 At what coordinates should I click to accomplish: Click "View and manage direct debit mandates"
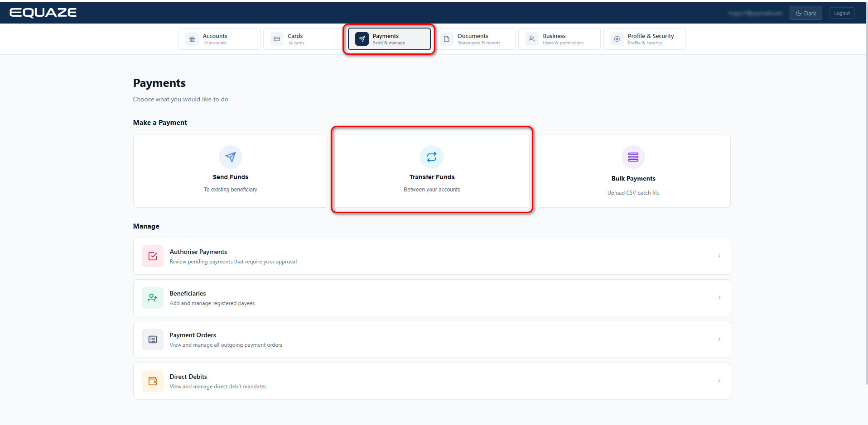(x=218, y=387)
